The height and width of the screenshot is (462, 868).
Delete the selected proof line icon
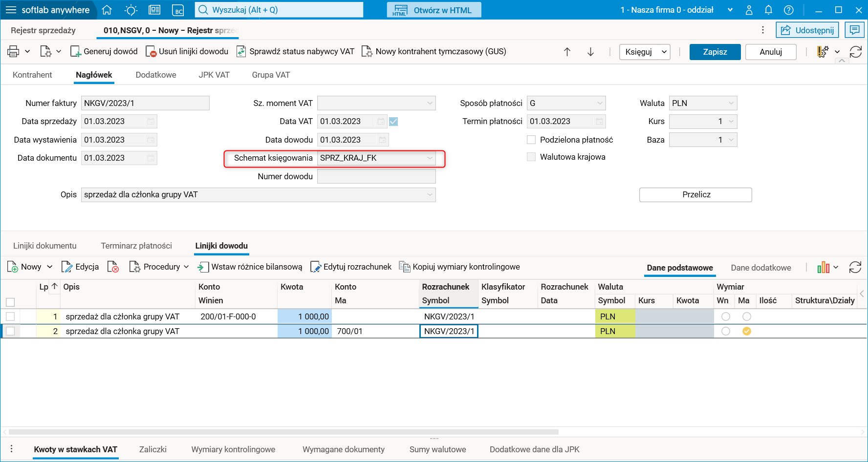pyautogui.click(x=113, y=267)
